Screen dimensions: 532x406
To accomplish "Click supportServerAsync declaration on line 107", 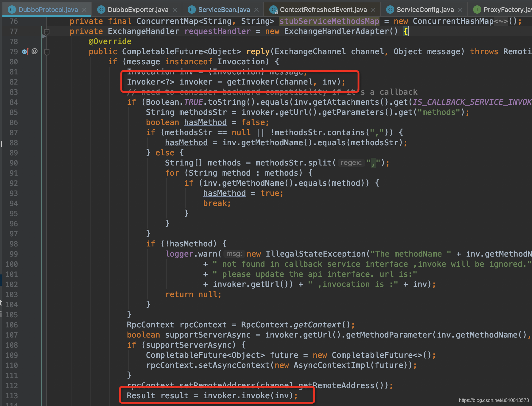I will tap(208, 335).
